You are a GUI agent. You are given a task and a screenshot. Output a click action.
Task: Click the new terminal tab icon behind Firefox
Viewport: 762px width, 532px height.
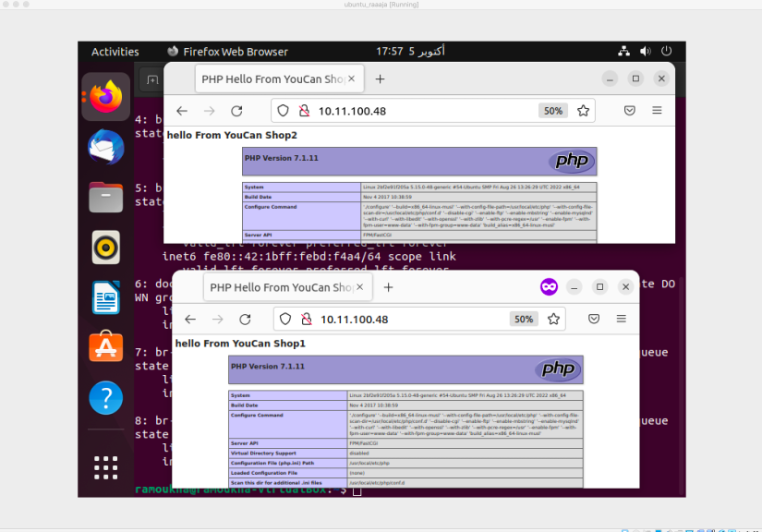[x=152, y=79]
